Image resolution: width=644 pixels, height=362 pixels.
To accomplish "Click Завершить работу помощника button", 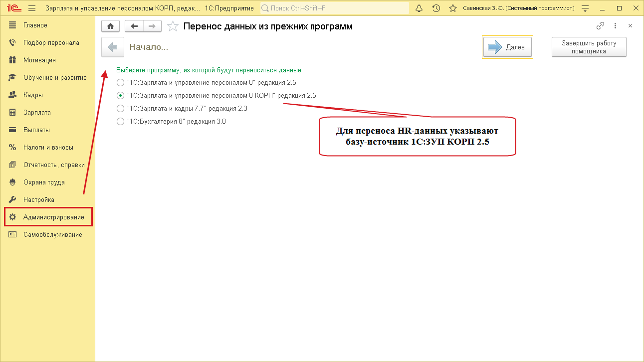I will click(x=589, y=47).
